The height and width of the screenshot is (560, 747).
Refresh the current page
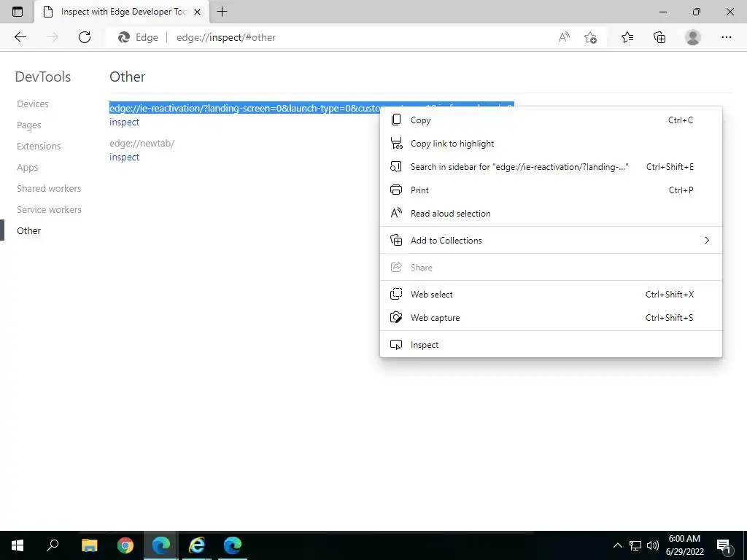(85, 37)
